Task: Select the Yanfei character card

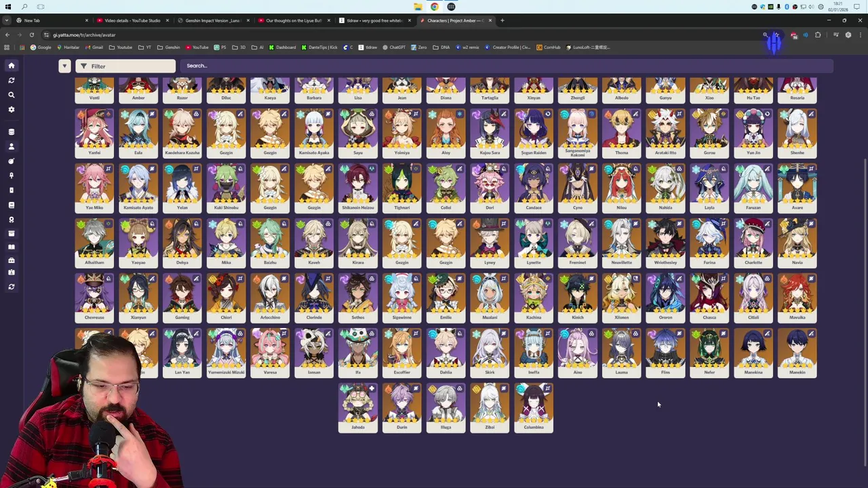Action: point(94,133)
